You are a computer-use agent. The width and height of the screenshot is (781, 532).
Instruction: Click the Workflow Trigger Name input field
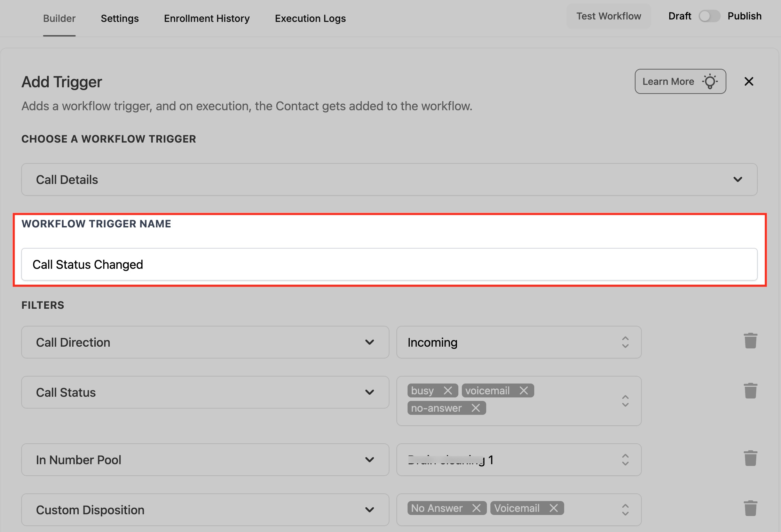[x=389, y=264]
